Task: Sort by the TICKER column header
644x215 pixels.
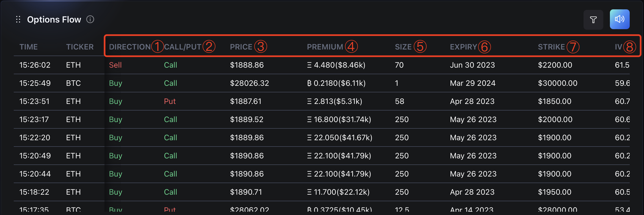Action: coord(80,47)
